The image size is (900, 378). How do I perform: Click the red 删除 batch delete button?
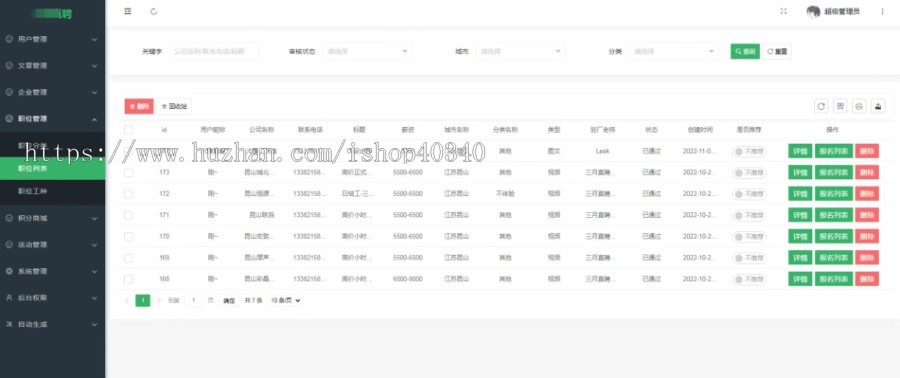pos(139,106)
